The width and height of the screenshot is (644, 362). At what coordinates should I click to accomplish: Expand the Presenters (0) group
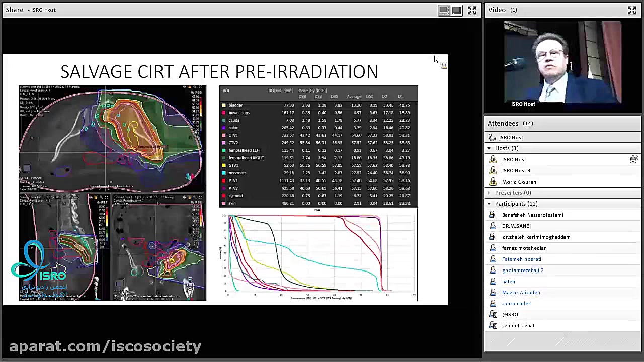tap(489, 193)
